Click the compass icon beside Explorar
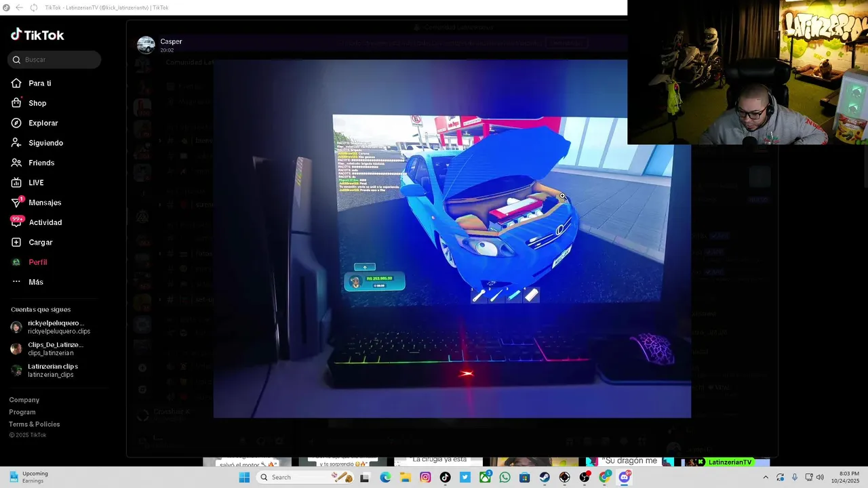868x488 pixels. 16,123
